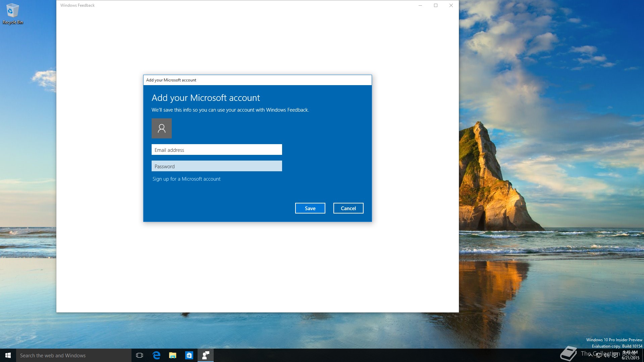Close the Windows Feedback window
Viewport: 644px width, 362px height.
(x=451, y=5)
